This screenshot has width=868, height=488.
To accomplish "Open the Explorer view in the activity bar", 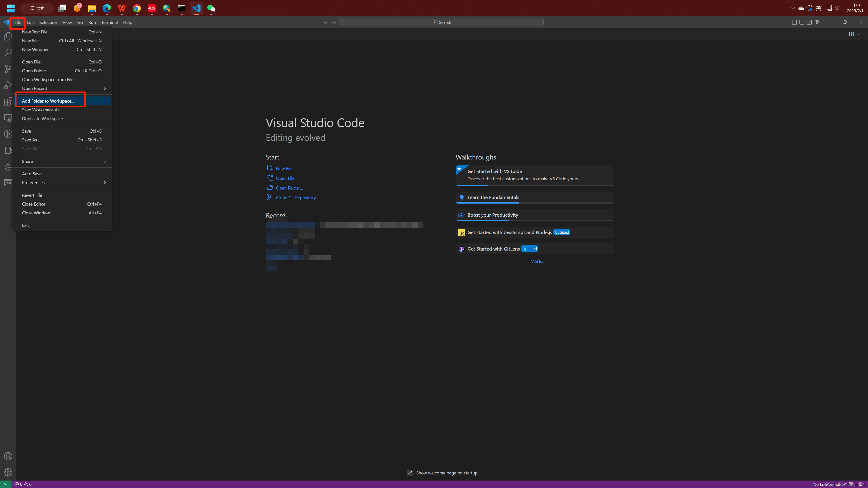I will pos(8,36).
